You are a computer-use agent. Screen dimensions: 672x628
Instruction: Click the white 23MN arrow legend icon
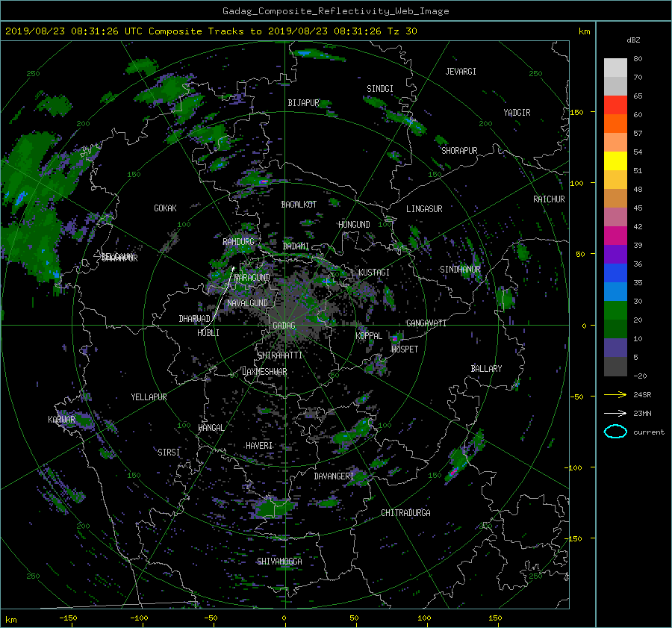615,413
